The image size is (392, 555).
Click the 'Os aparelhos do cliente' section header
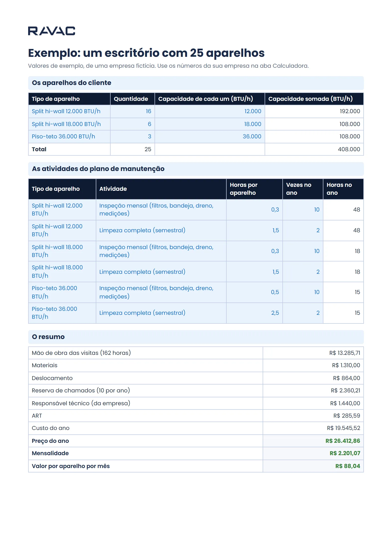(x=196, y=83)
